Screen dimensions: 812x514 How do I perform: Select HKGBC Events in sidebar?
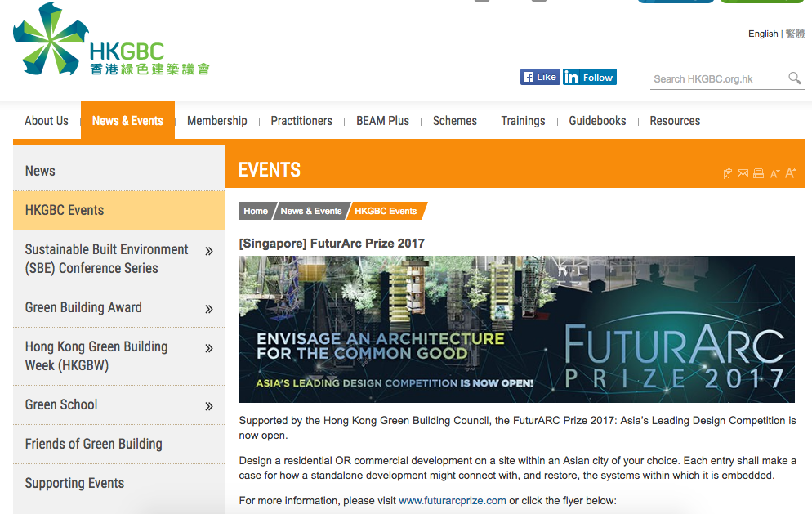(x=119, y=210)
